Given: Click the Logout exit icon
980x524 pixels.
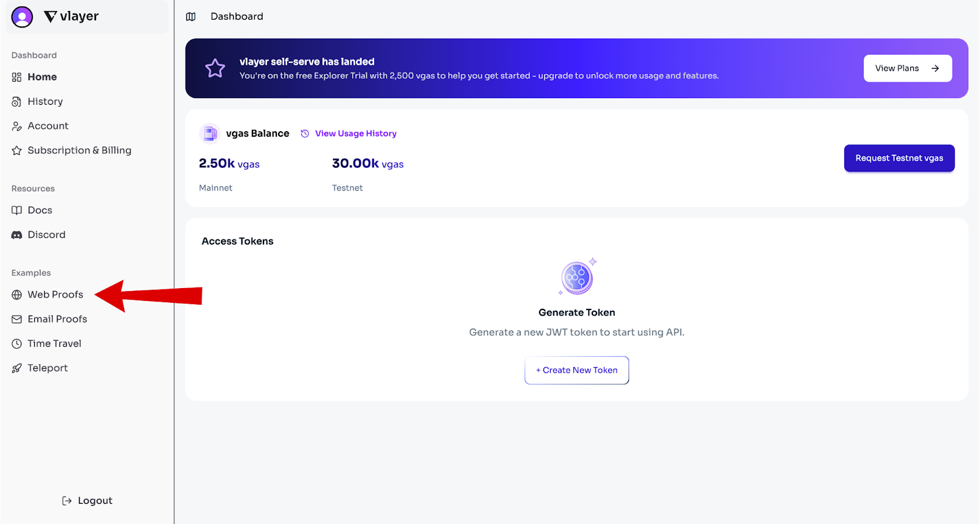Looking at the screenshot, I should pos(67,501).
